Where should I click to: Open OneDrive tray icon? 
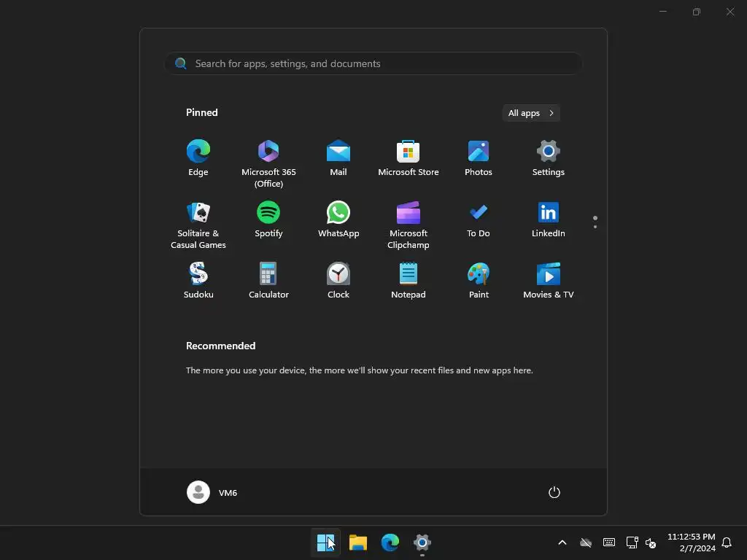click(586, 542)
